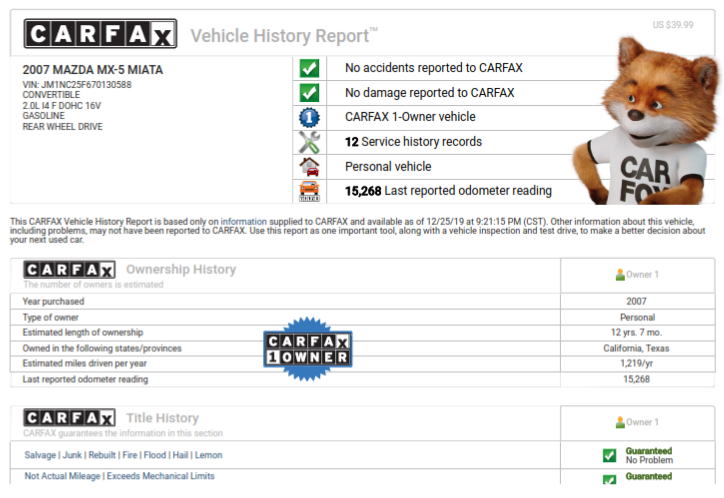Click the house and car personal vehicle icon
The height and width of the screenshot is (498, 724).
click(x=309, y=167)
